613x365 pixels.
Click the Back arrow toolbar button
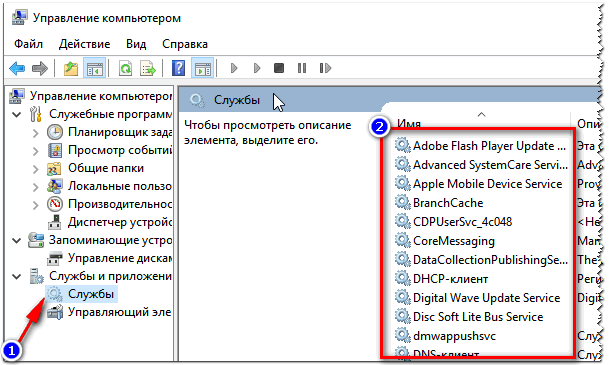[x=17, y=69]
